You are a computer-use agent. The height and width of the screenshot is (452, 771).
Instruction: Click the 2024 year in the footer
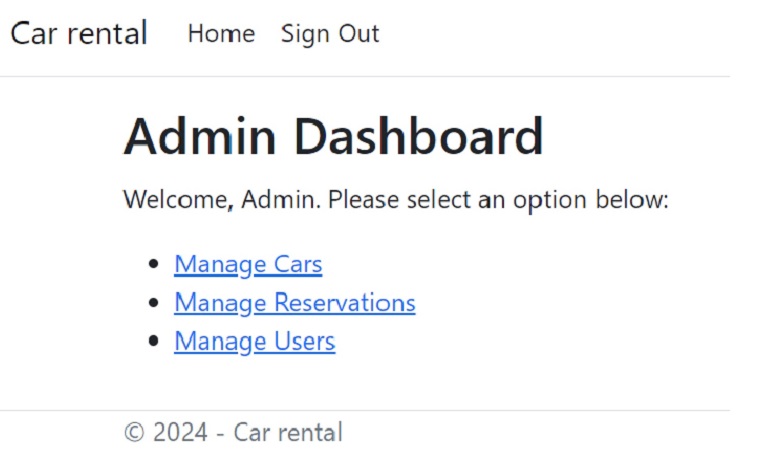pyautogui.click(x=180, y=433)
